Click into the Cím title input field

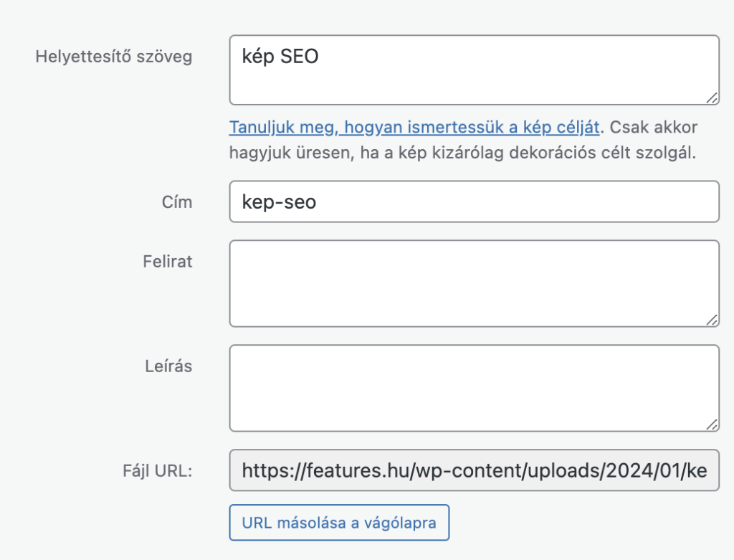pos(473,202)
